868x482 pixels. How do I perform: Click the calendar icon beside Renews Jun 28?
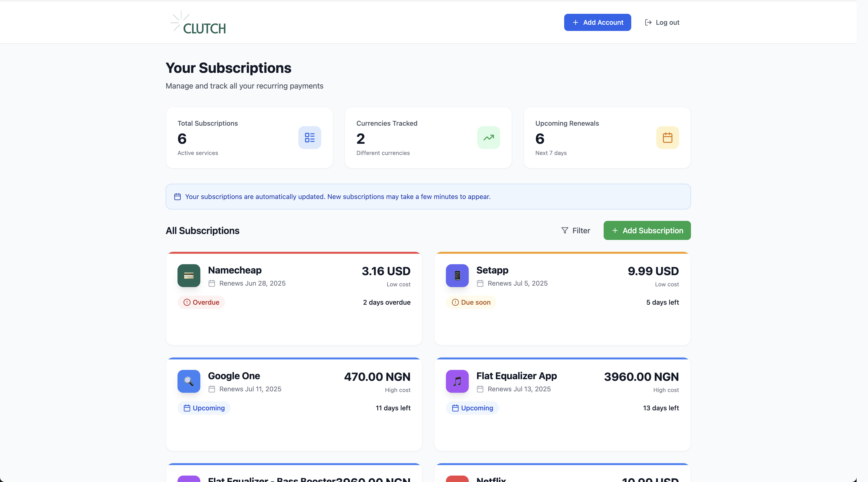pyautogui.click(x=212, y=283)
